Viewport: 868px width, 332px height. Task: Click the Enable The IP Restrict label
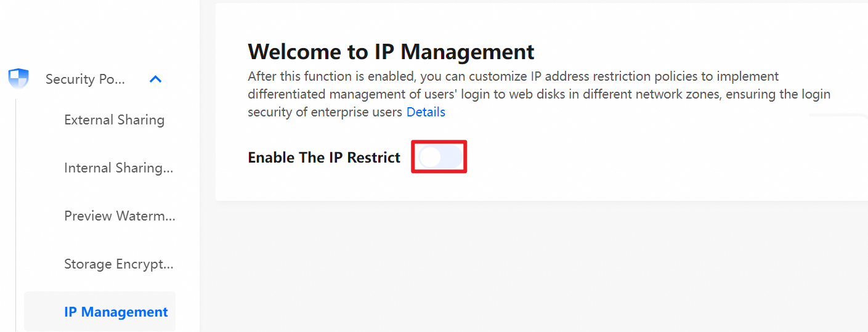point(324,157)
